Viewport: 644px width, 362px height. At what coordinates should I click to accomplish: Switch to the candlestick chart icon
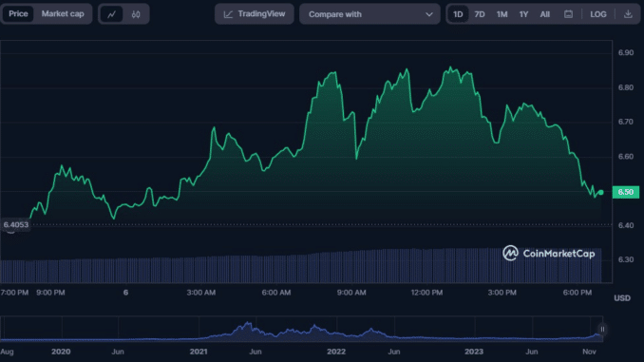click(136, 14)
